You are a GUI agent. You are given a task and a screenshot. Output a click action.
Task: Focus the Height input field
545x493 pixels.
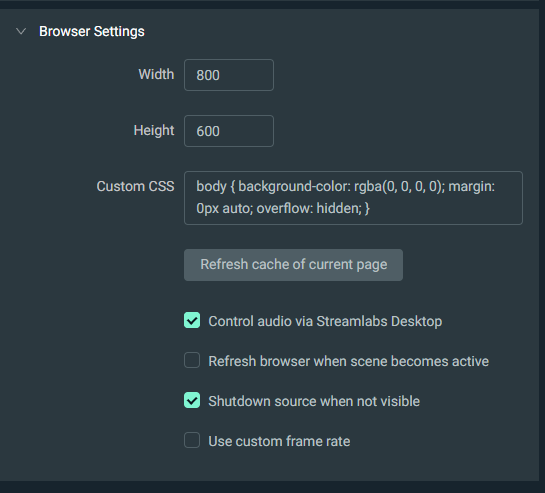coord(229,131)
